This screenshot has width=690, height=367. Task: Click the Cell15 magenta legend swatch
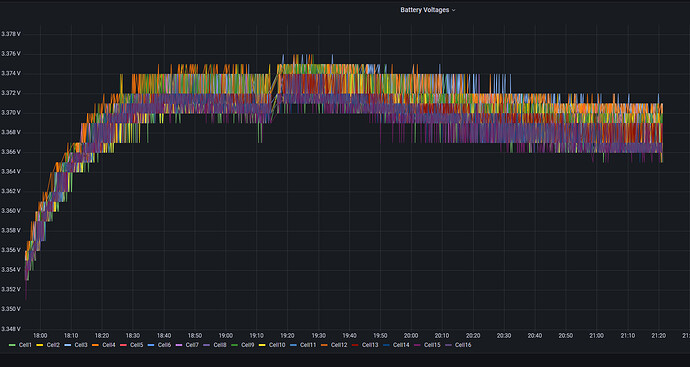tap(418, 345)
